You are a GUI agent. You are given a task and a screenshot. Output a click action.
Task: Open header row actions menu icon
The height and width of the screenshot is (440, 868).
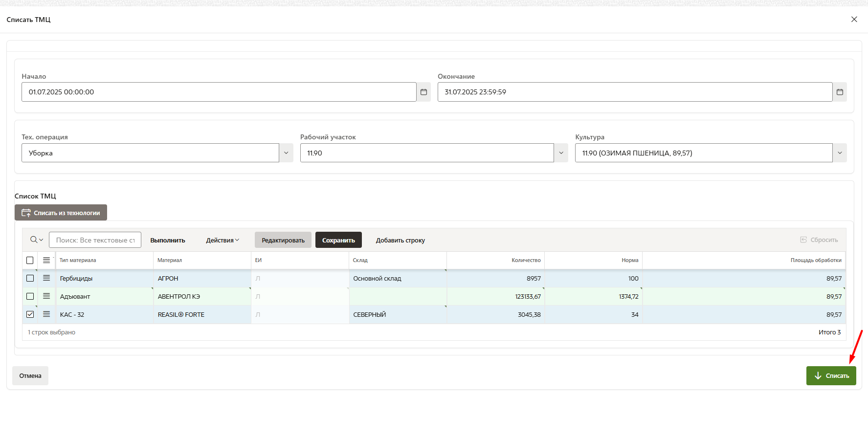pyautogui.click(x=46, y=260)
